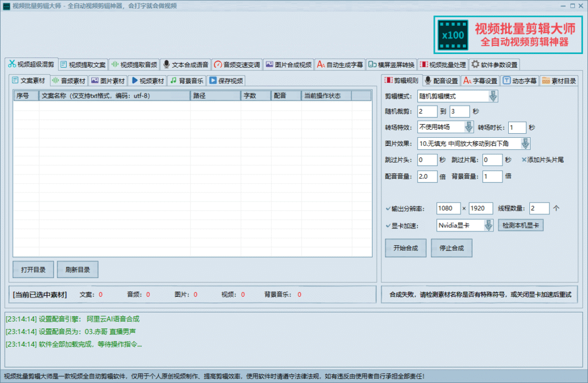The image size is (588, 383).
Task: Toggle the 添加片头片尾 checkbox
Action: tap(524, 160)
